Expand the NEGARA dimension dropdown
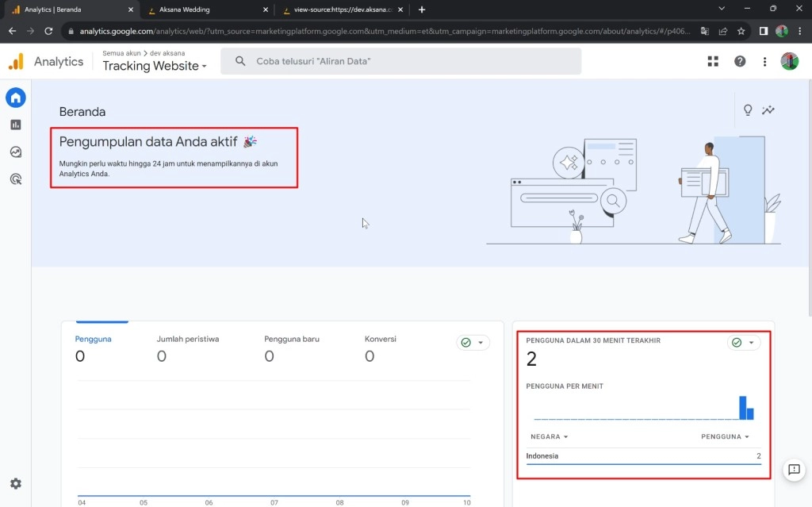Viewport: 812px width, 507px height. (550, 436)
